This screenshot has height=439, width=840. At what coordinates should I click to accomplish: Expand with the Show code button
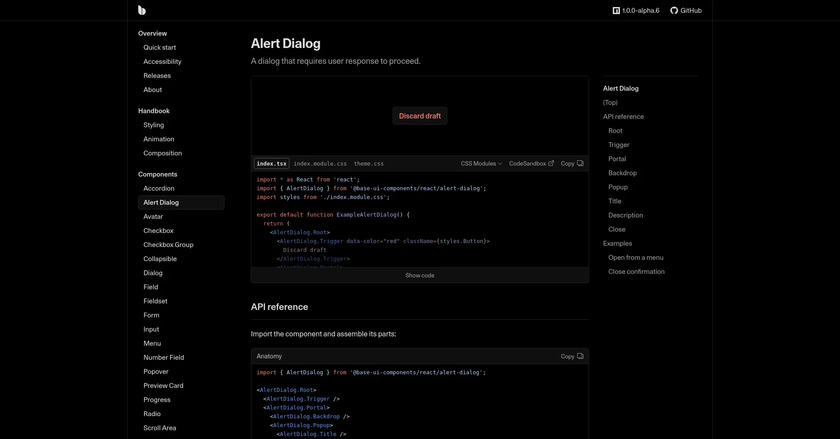coord(420,276)
